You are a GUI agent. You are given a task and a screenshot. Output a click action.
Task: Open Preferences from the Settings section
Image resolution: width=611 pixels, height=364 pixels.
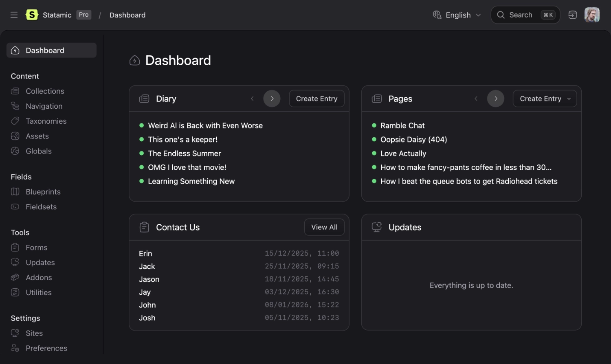coord(46,348)
